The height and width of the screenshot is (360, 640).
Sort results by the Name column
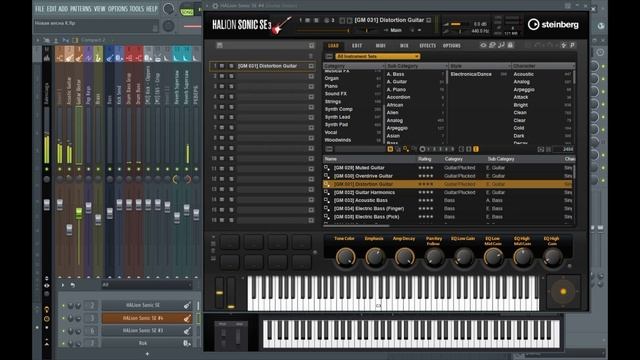pos(331,159)
